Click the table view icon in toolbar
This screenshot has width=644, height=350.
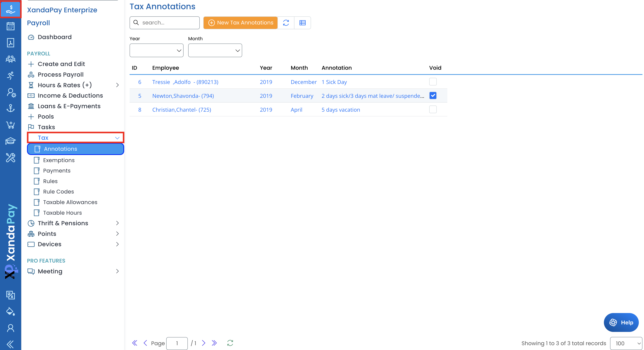[302, 23]
